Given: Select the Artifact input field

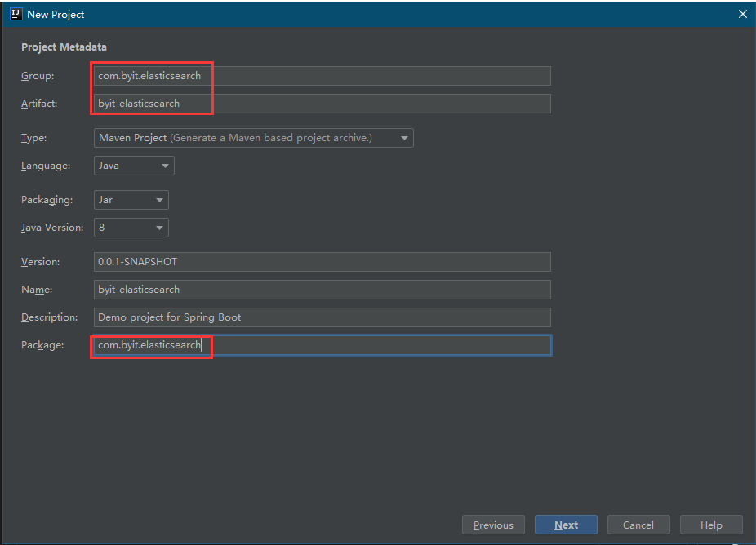Looking at the screenshot, I should click(322, 104).
